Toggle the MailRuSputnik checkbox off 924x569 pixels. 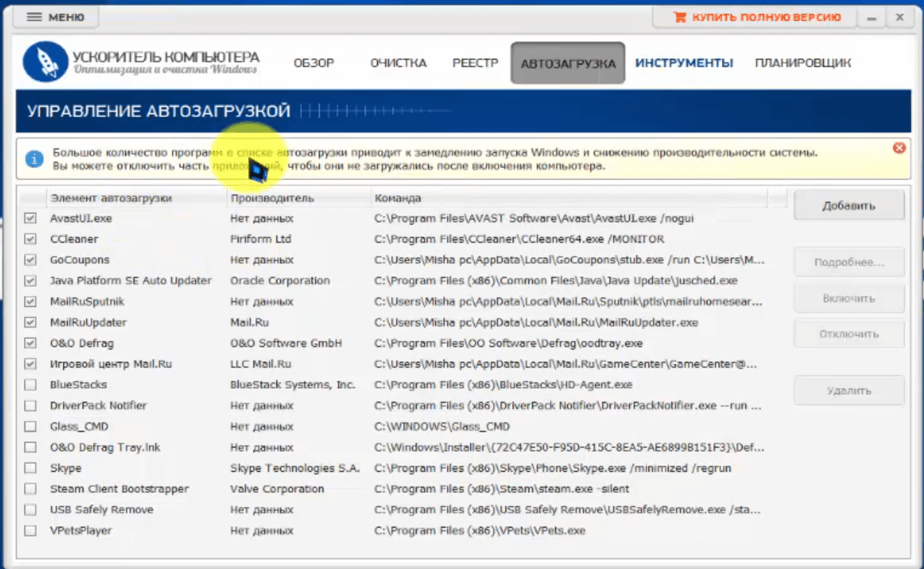(31, 301)
